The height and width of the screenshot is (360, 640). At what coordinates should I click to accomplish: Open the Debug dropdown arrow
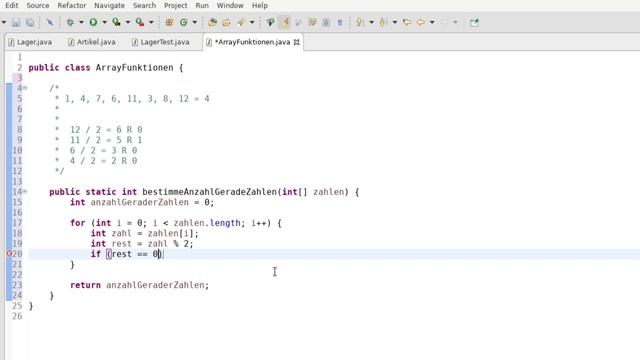click(81, 22)
